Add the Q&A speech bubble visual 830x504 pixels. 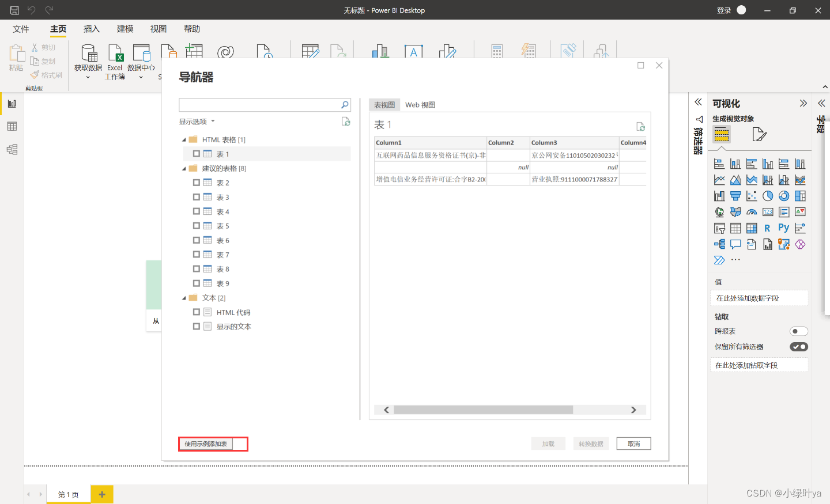point(735,245)
